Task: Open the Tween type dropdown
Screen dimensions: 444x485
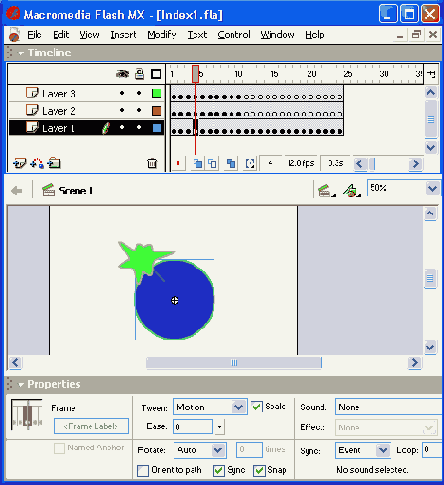Action: pyautogui.click(x=210, y=407)
